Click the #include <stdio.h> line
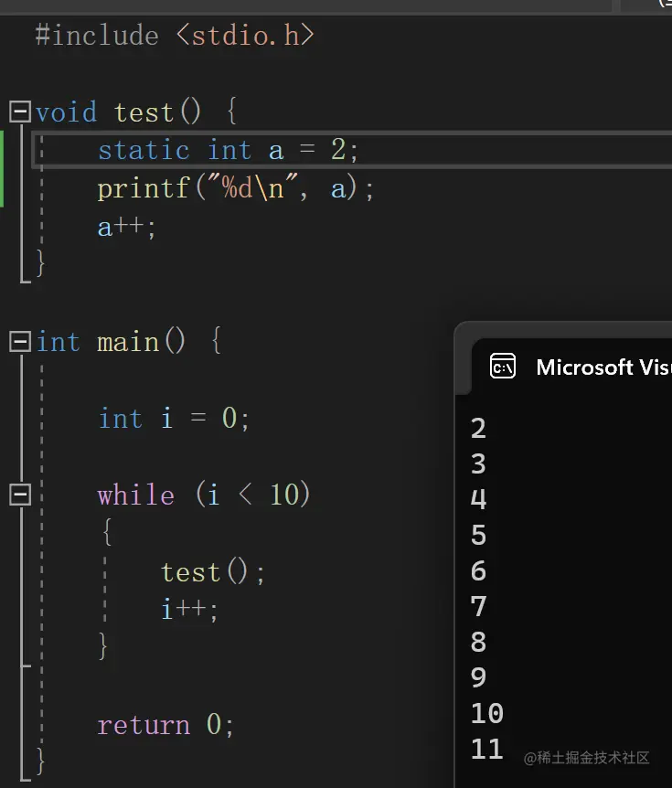The width and height of the screenshot is (672, 788). (x=175, y=36)
